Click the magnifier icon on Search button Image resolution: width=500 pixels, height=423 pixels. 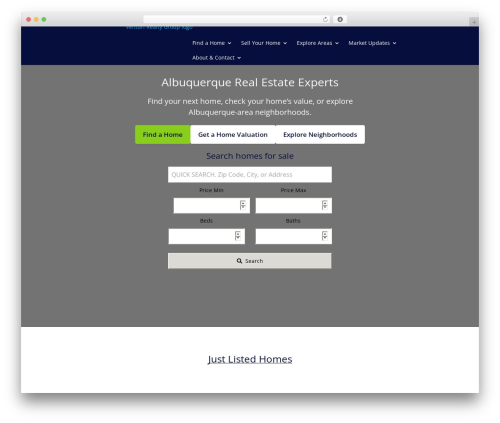pyautogui.click(x=239, y=261)
